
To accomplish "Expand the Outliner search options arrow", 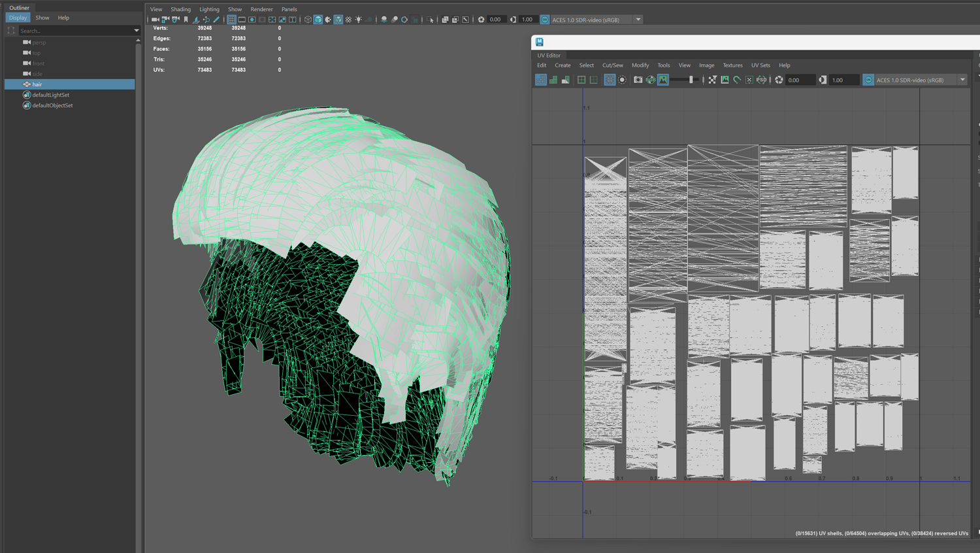I will point(136,31).
